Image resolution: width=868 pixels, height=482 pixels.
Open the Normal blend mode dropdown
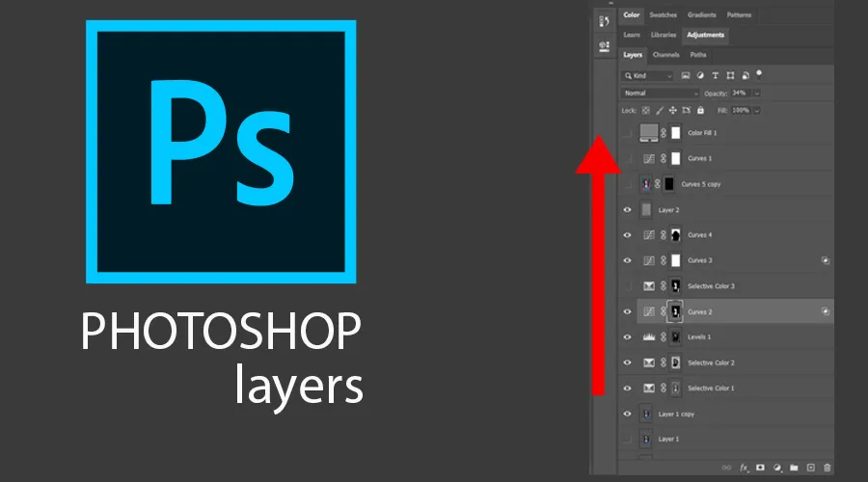(660, 93)
